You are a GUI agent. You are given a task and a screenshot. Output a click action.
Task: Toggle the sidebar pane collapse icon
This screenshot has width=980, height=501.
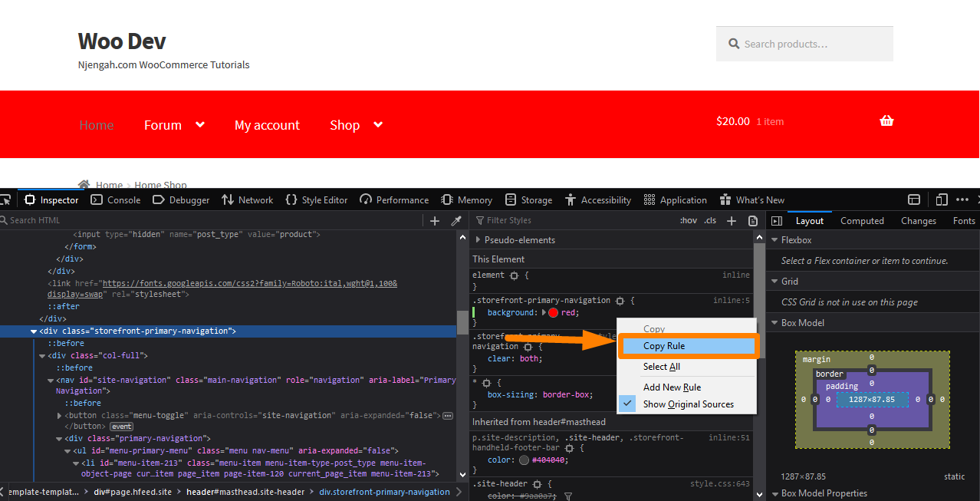[x=777, y=221]
